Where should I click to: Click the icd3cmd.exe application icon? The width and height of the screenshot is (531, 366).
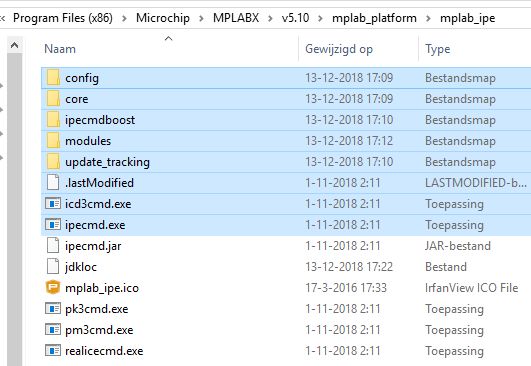[53, 203]
